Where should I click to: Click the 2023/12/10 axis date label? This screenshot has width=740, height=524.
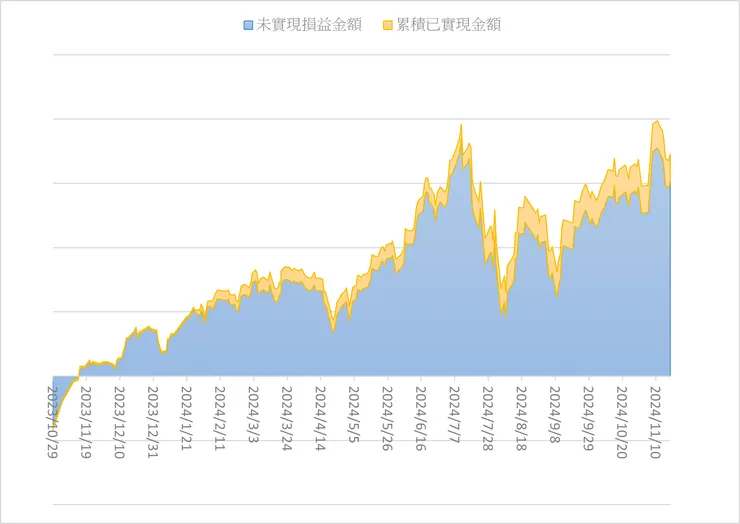tap(119, 423)
